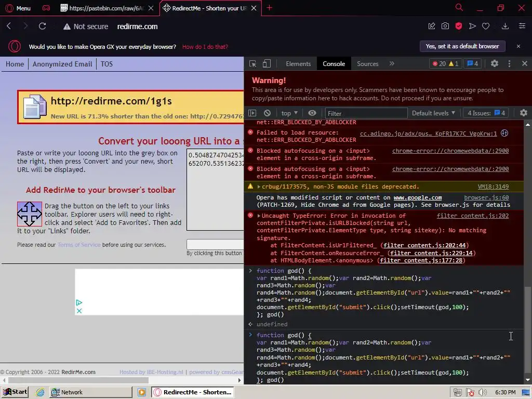The image size is (532, 399).
Task: Close the pastebin.com tab
Action: (x=151, y=8)
